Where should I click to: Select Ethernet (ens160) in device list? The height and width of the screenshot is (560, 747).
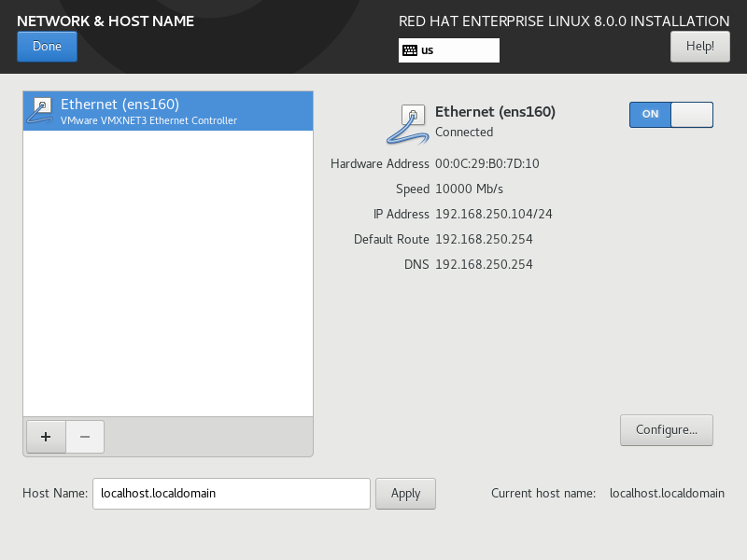click(x=168, y=111)
